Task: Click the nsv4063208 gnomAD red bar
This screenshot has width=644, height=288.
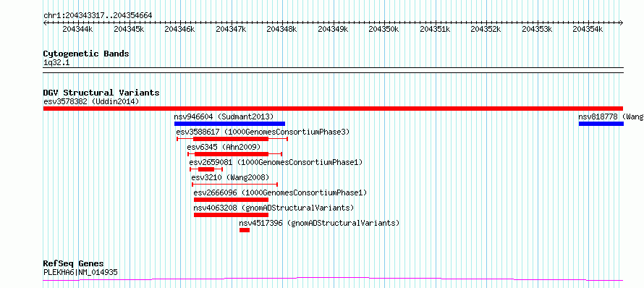Action: click(231, 215)
